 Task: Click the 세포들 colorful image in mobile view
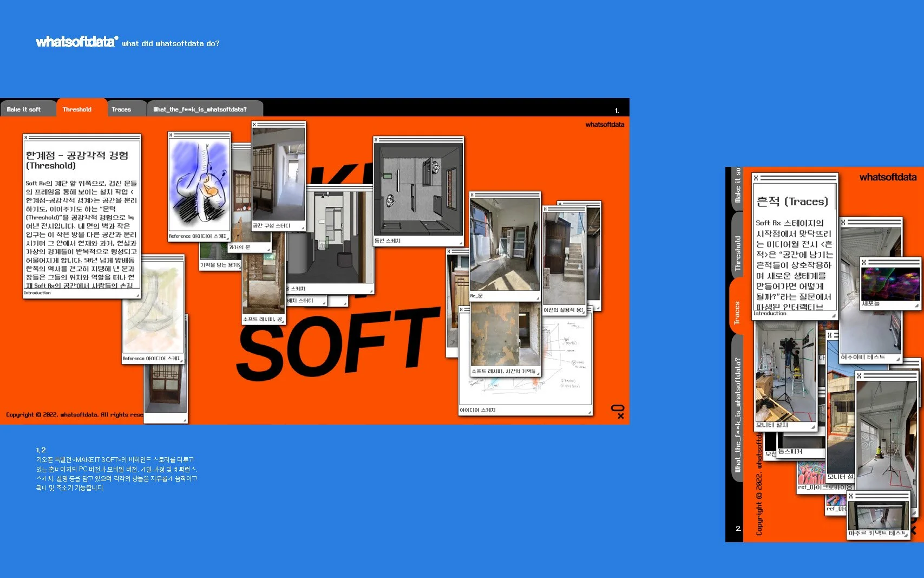click(890, 284)
